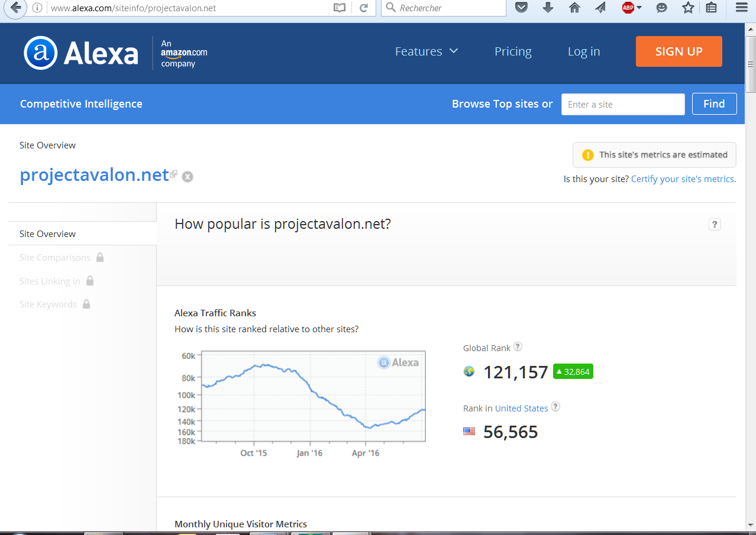Save page to Pocket

(x=521, y=8)
